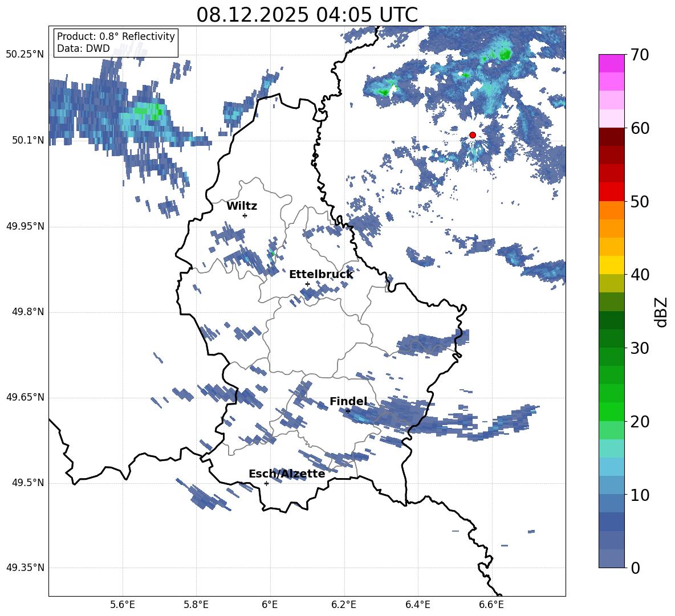The height and width of the screenshot is (616, 675).
Task: Click the Esch/Alzette label
Action: point(287,474)
